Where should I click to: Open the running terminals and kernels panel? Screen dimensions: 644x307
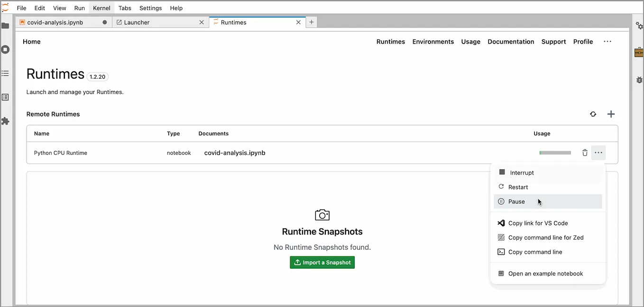pyautogui.click(x=6, y=49)
